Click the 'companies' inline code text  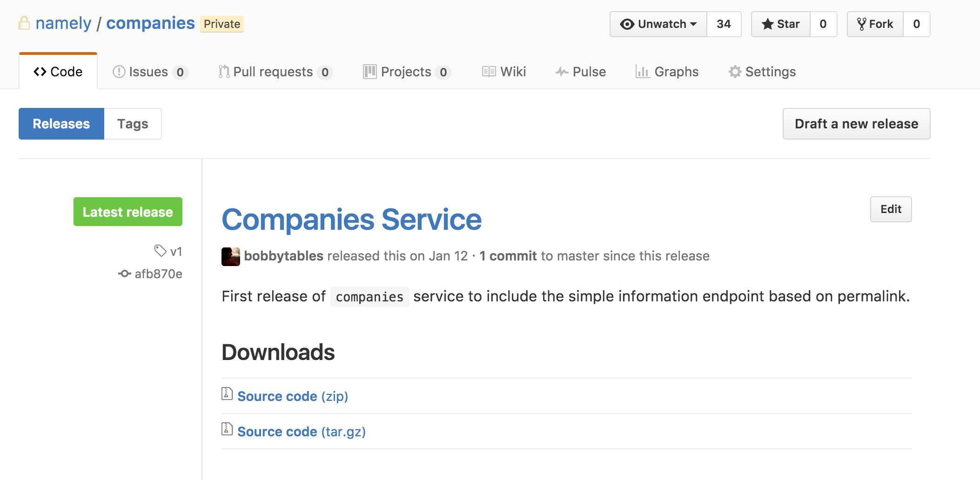369,297
